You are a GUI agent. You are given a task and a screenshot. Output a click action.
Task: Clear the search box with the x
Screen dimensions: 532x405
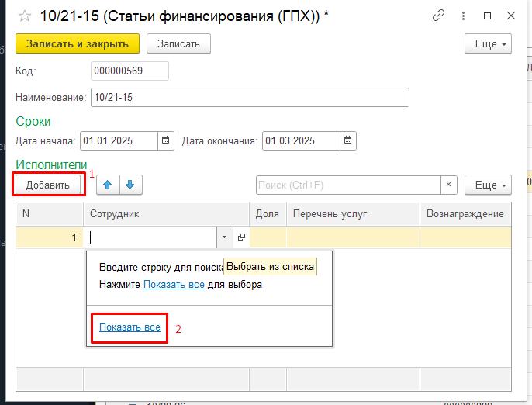pyautogui.click(x=448, y=185)
